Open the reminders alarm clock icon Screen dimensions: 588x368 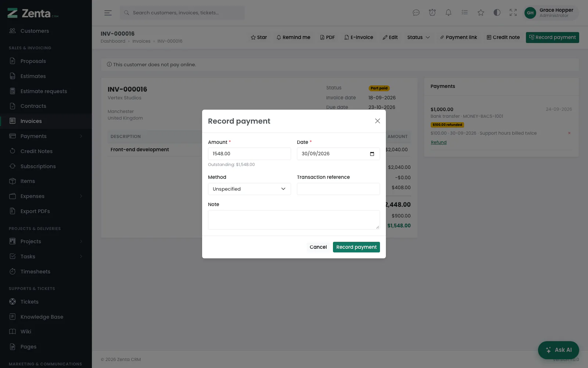point(432,13)
